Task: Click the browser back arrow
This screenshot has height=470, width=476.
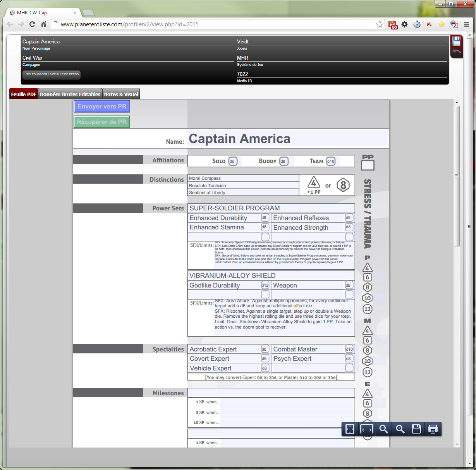Action: click(x=10, y=24)
